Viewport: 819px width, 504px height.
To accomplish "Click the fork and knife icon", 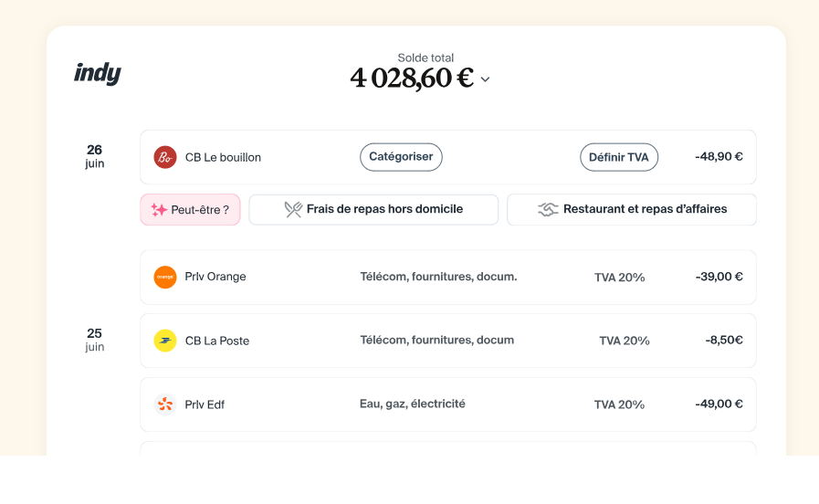I will (x=293, y=210).
